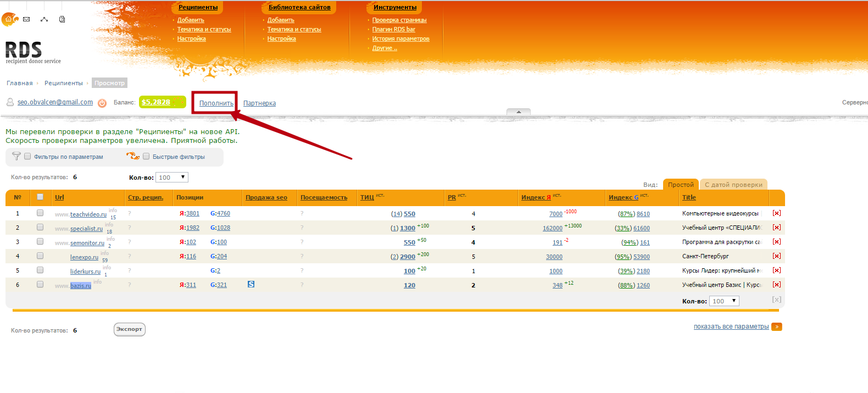The width and height of the screenshot is (868, 393).
Task: Open the Инструменты menu heading
Action: pos(394,7)
